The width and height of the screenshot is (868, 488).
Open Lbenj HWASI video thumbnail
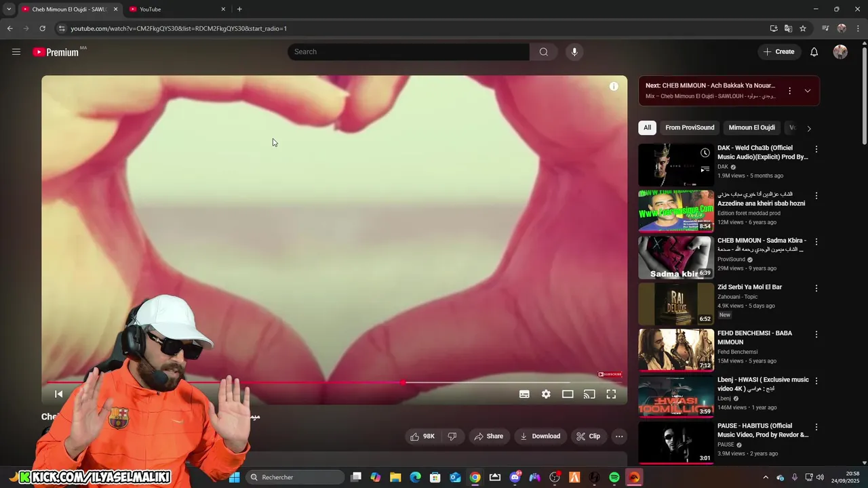point(676,396)
